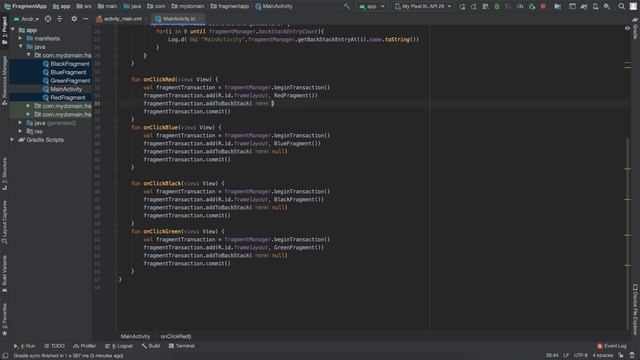Place cursor in the addToBackStack call in onClickRed
Screen dimensions: 640x360
click(x=209, y=103)
